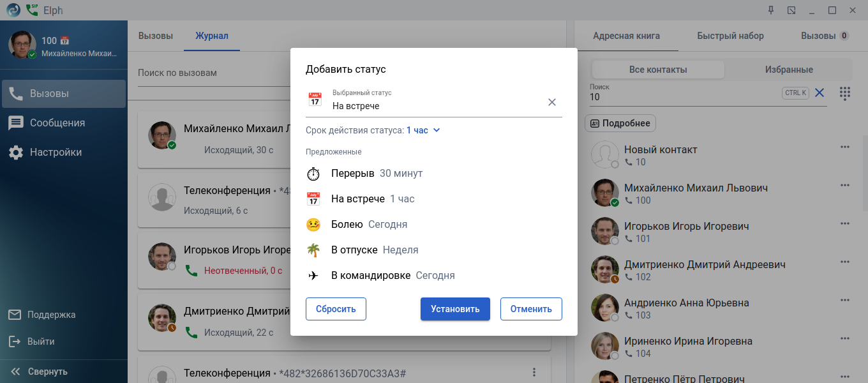Viewport: 868px width, 383px height.
Task: Click the airplane icon beside В командировке
Action: point(313,276)
